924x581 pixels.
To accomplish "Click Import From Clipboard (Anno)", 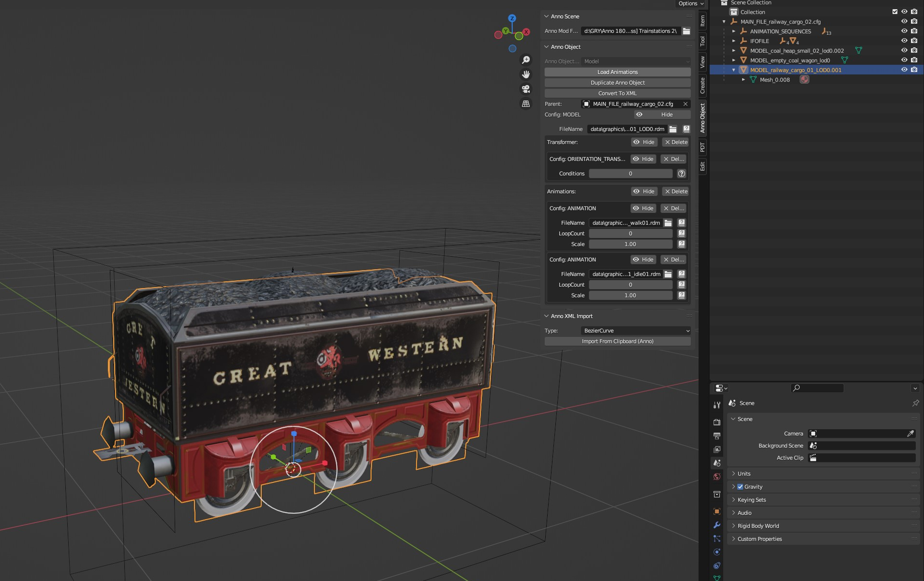I will coord(617,341).
